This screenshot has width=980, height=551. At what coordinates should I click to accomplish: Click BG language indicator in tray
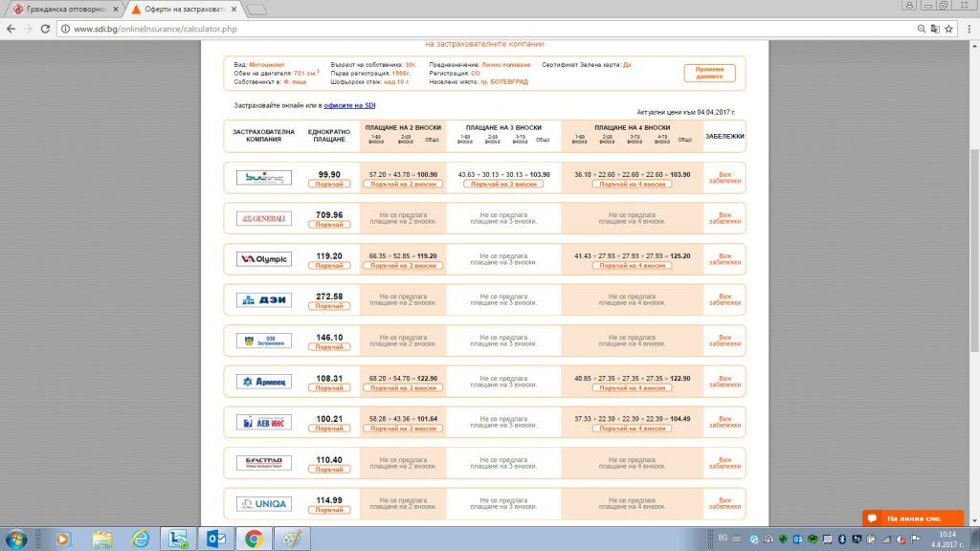click(723, 538)
